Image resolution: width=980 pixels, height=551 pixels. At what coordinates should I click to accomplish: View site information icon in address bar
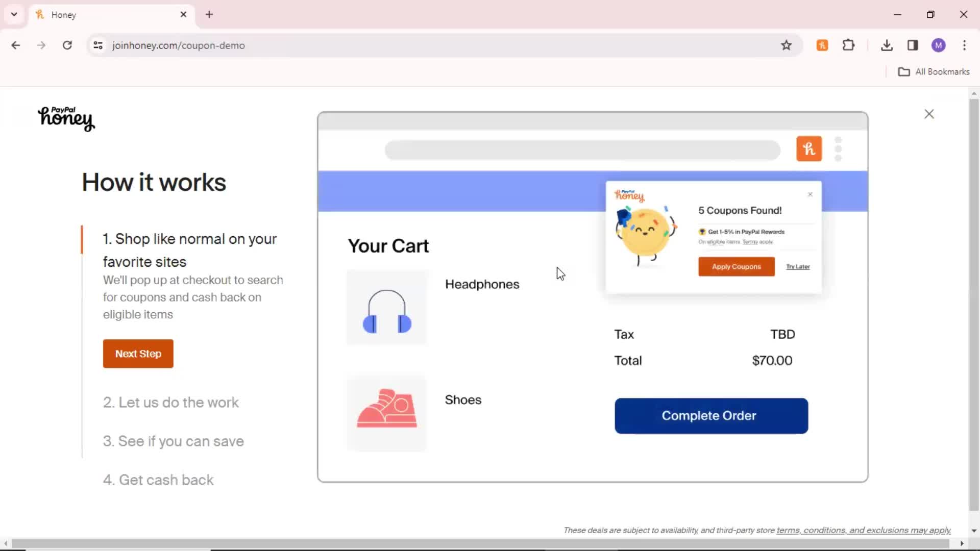(x=98, y=45)
